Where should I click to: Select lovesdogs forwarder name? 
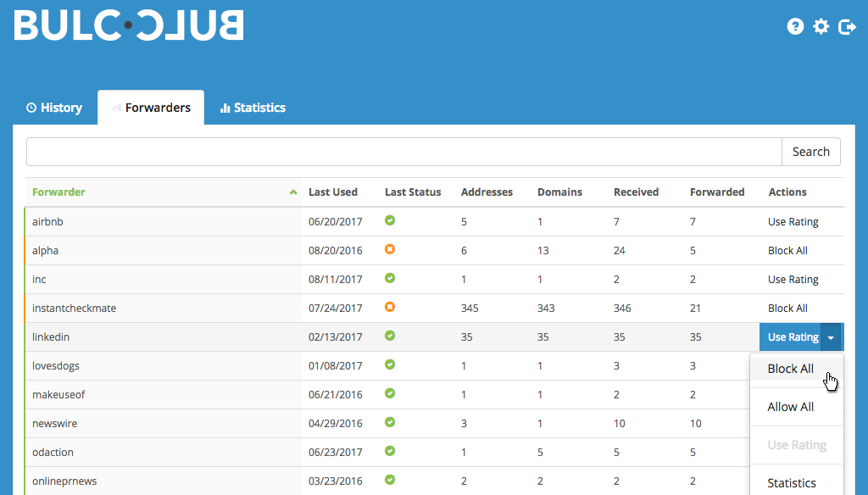pyautogui.click(x=55, y=366)
